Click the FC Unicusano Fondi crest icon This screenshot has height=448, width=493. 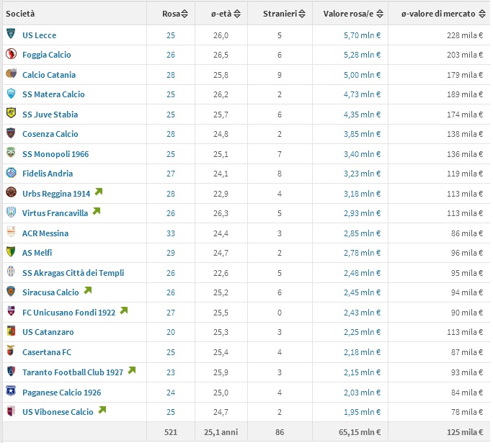(11, 312)
